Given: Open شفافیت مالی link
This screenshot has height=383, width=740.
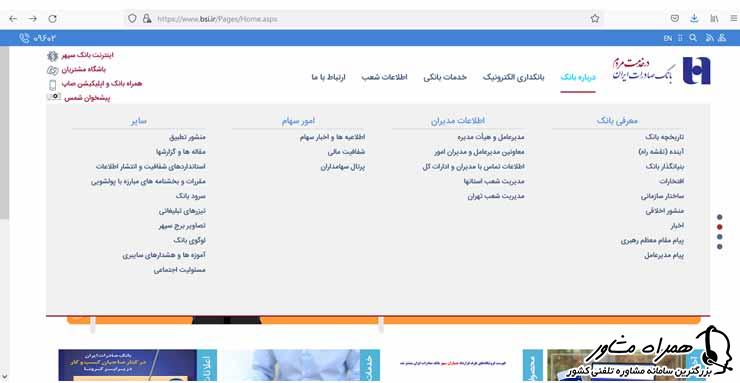Looking at the screenshot, I should click(347, 152).
